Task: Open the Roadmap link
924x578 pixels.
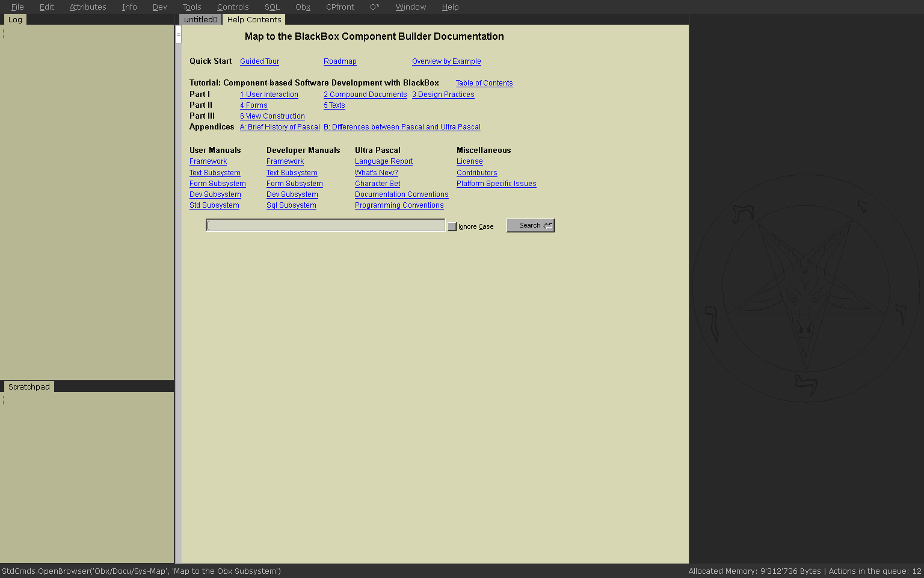Action: tap(340, 61)
